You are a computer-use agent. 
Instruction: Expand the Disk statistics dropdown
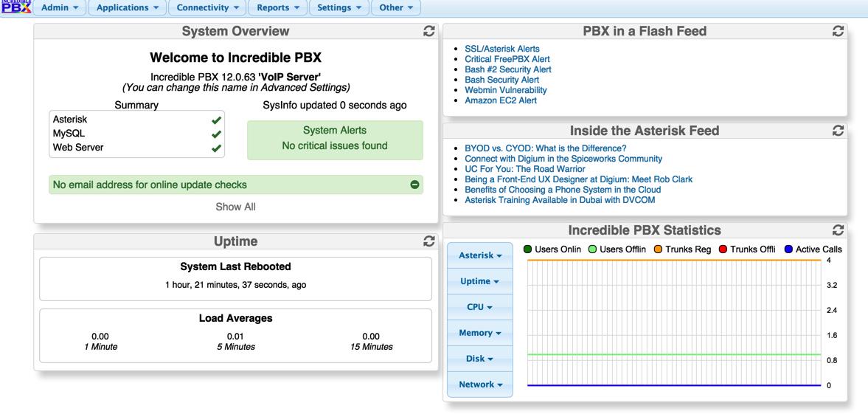[480, 358]
